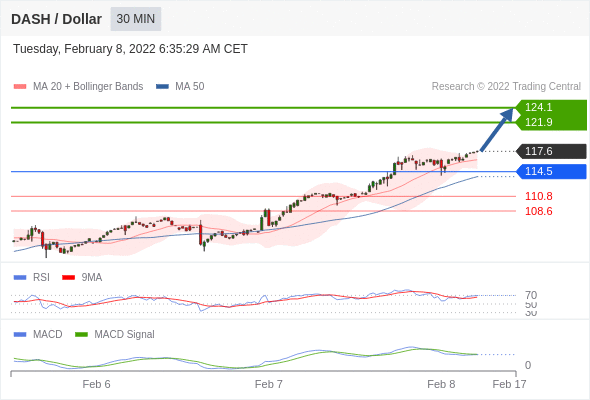590x400 pixels.
Task: Click the MA 50 blue legend swatch
Action: coord(162,87)
